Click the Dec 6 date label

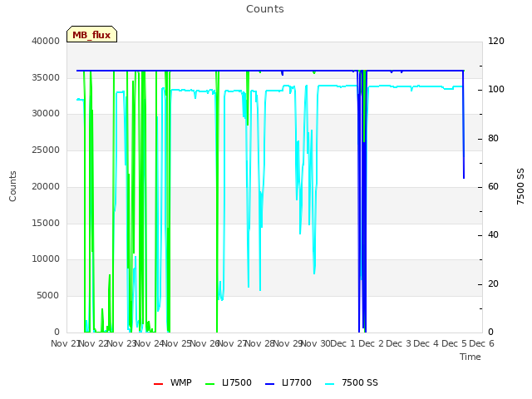pos(482,343)
